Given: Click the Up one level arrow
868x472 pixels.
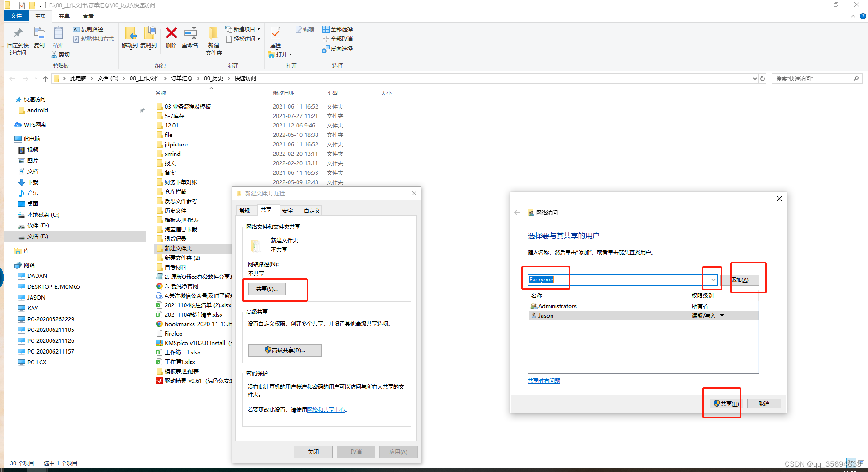Looking at the screenshot, I should pos(45,78).
